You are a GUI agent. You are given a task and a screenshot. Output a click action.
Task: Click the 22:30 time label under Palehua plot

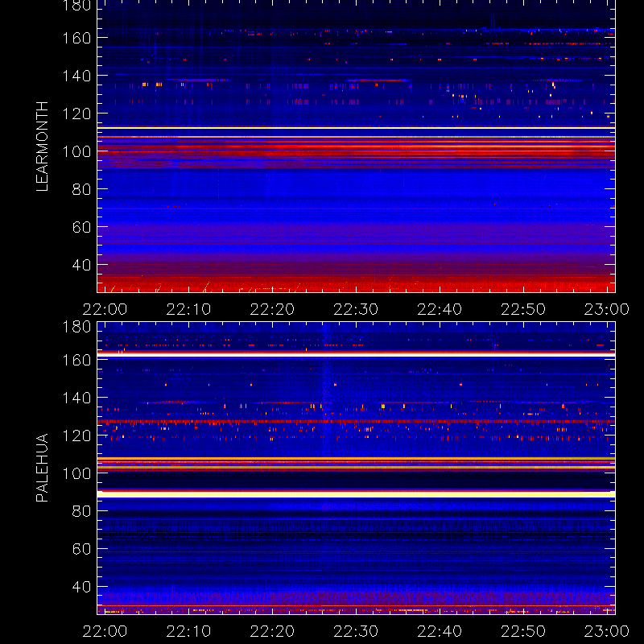coord(356,631)
